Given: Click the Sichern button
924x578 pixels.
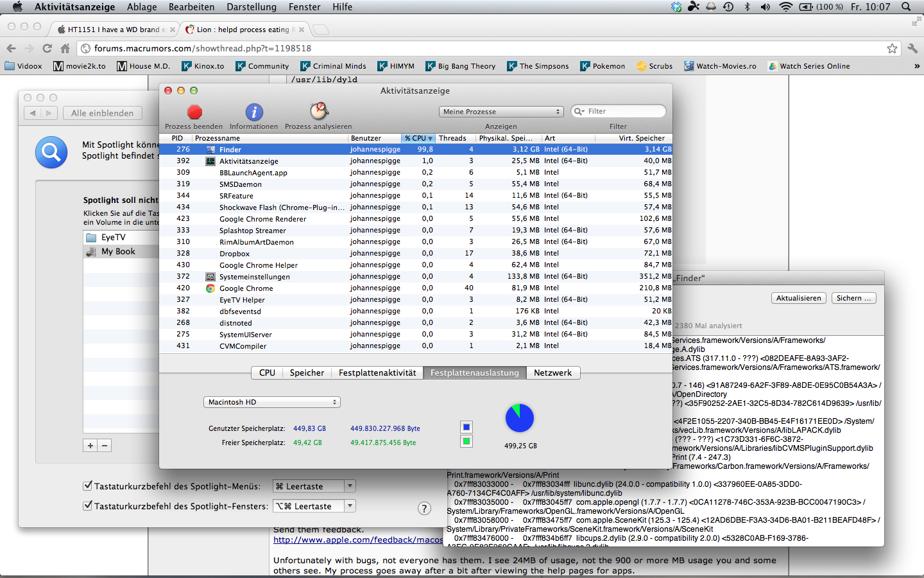Looking at the screenshot, I should tap(853, 298).
